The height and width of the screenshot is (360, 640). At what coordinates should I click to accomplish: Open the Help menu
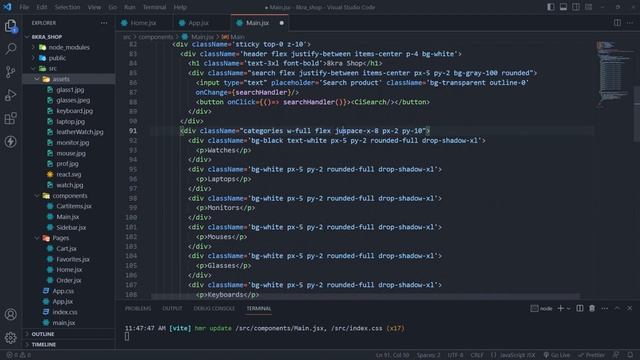click(x=180, y=7)
